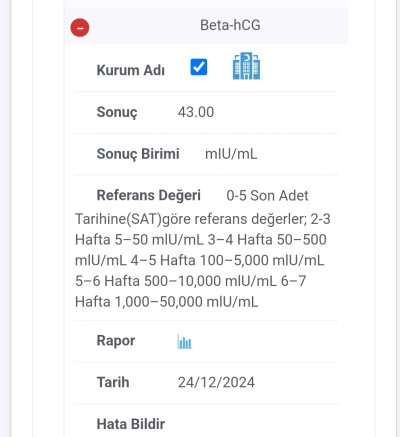Click the Referans Değeri label
The height and width of the screenshot is (437, 400).
149,195
